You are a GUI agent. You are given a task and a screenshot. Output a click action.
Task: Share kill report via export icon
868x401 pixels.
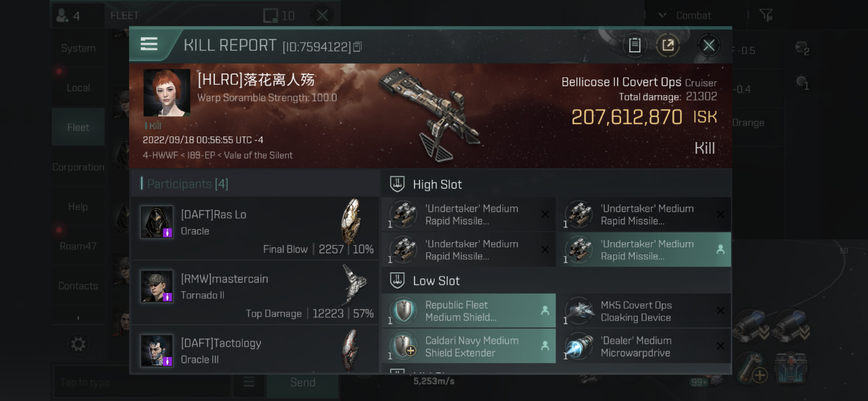(x=668, y=46)
